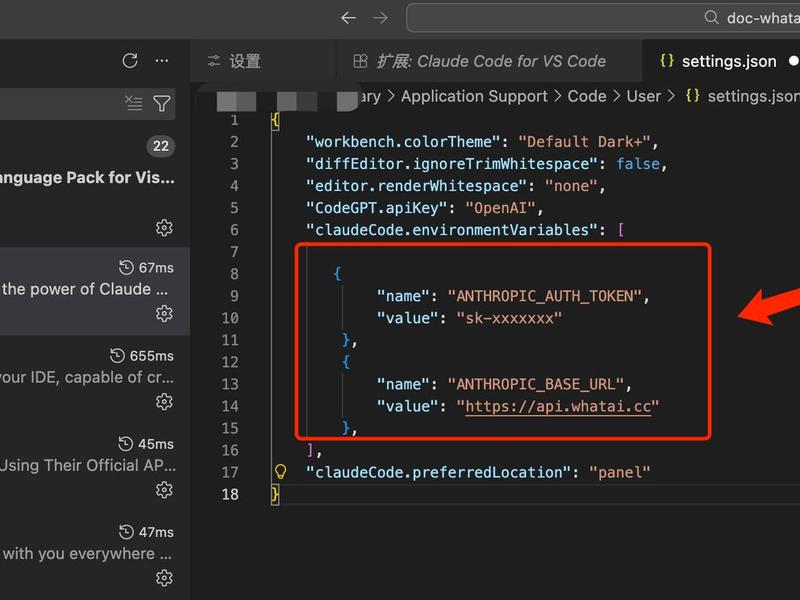Click "claudeCode.preferredLocation" key
This screenshot has width=800, height=600.
pos(438,472)
